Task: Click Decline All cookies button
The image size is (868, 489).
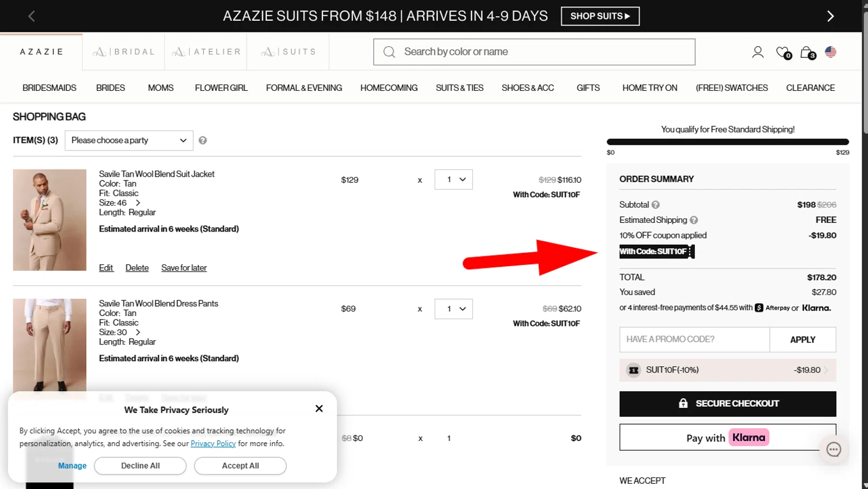Action: [140, 466]
